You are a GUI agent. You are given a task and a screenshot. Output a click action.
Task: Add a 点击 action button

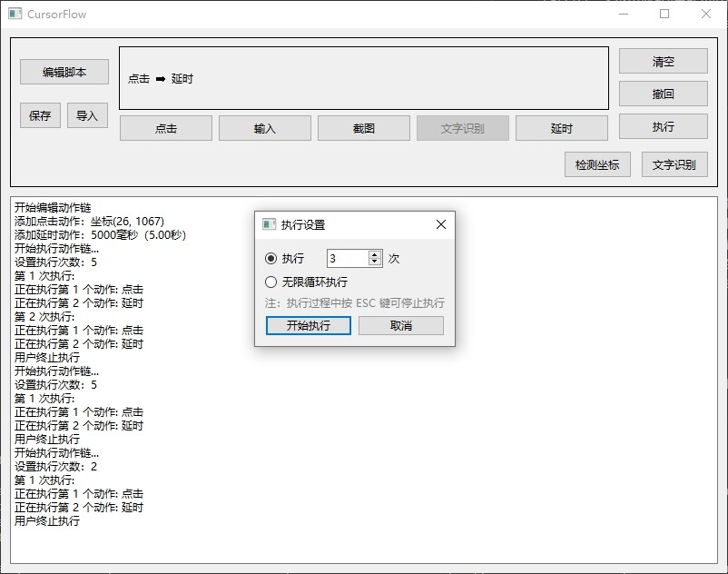click(x=166, y=128)
